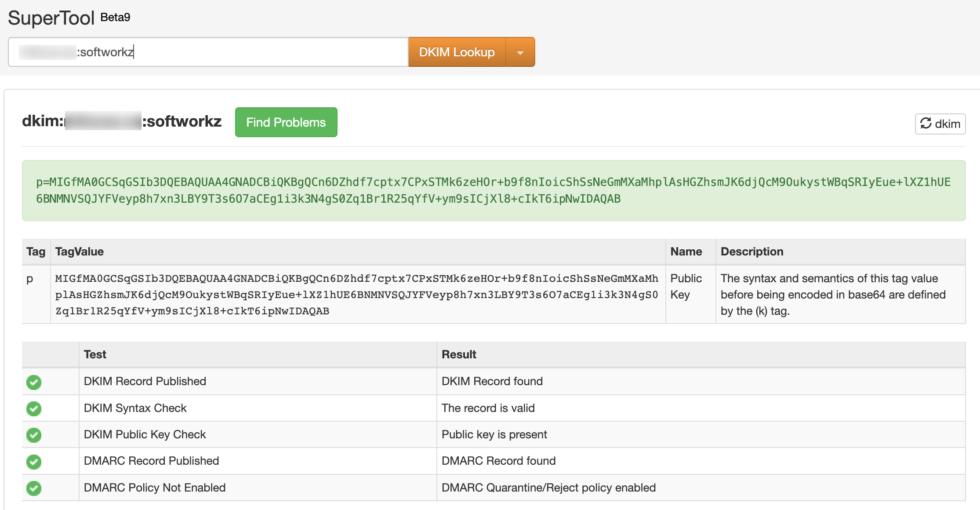
Task: Click the dkim heading with softworkz
Action: click(122, 121)
